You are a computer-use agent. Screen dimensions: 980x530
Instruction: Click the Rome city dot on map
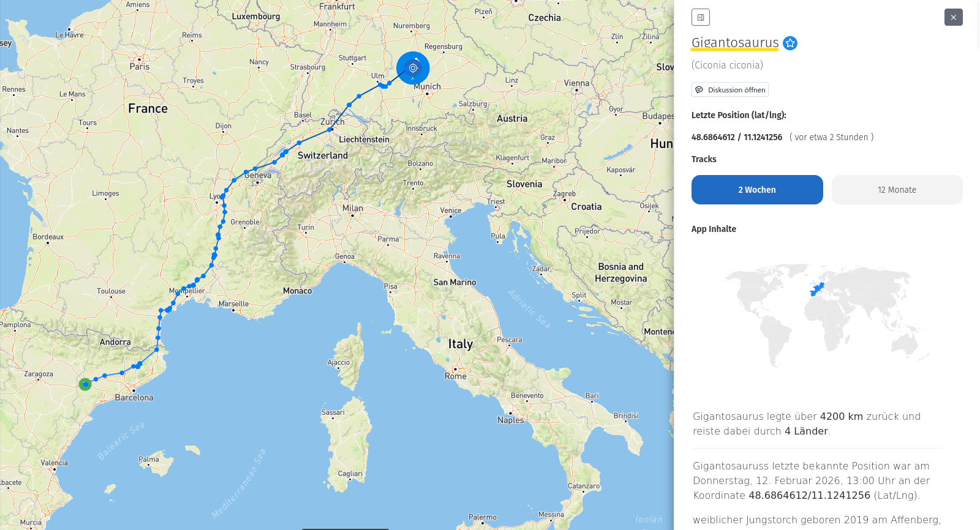pos(455,369)
